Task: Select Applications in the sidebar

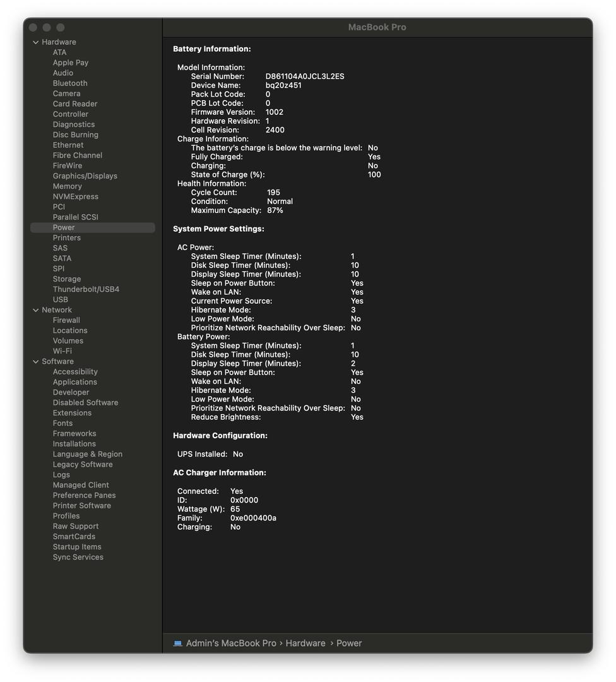Action: (74, 382)
